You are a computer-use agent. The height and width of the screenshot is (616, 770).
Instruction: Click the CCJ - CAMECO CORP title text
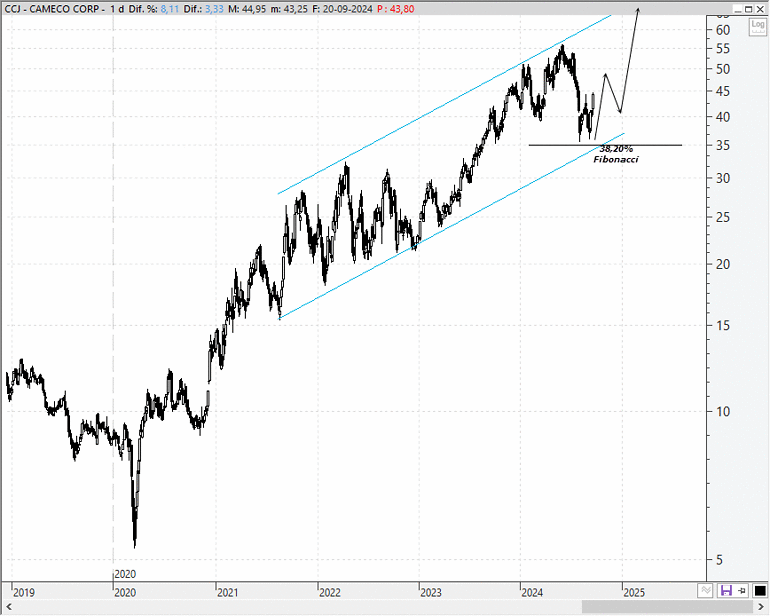(x=54, y=9)
